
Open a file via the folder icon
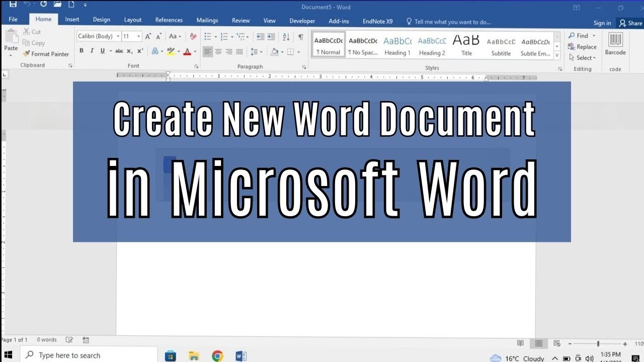click(x=58, y=5)
